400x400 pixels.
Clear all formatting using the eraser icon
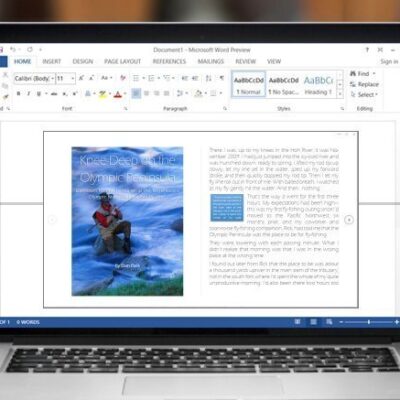[x=123, y=78]
